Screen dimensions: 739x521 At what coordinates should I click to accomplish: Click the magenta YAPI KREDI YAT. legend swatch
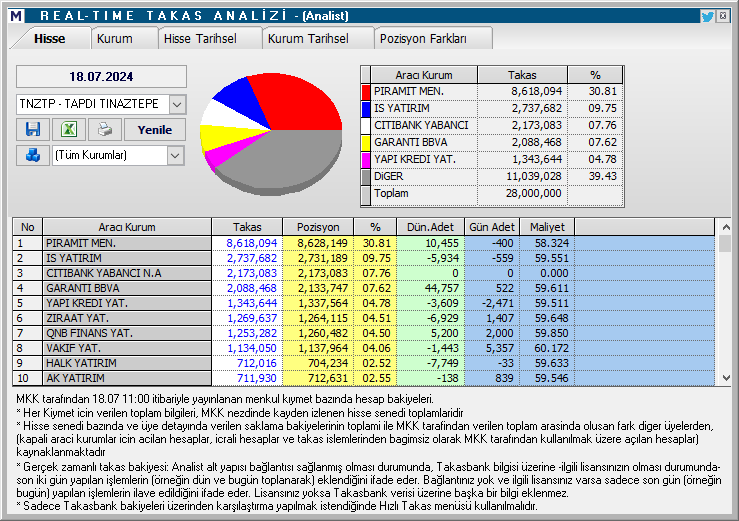tap(366, 160)
